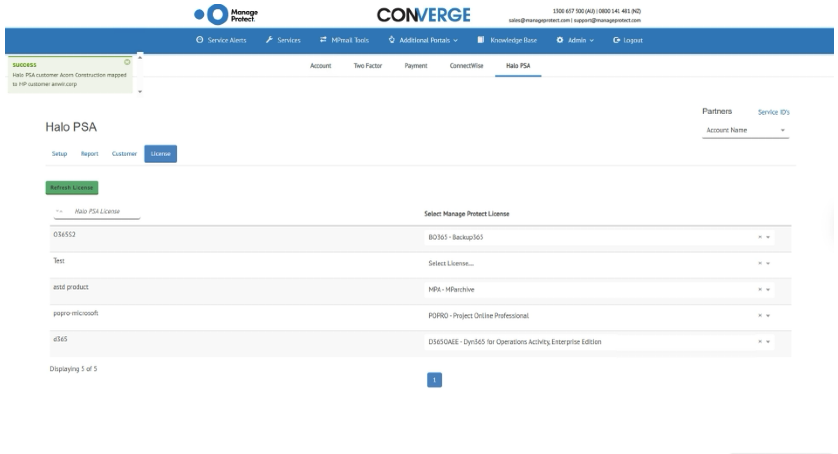Click the support@manageprotect.com email link

tap(607, 20)
